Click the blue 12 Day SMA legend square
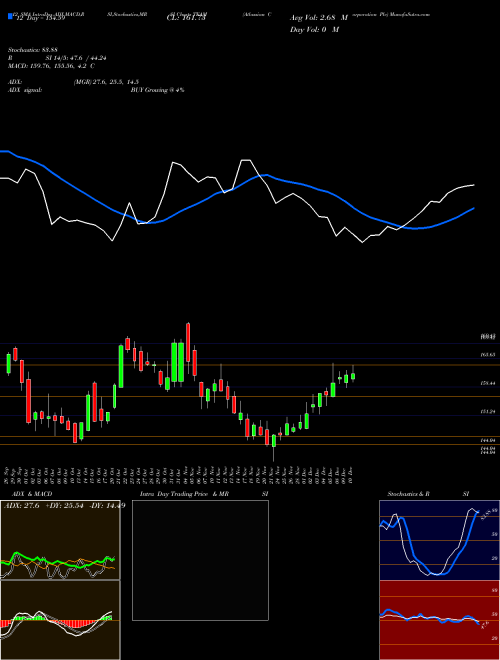 point(10,16)
